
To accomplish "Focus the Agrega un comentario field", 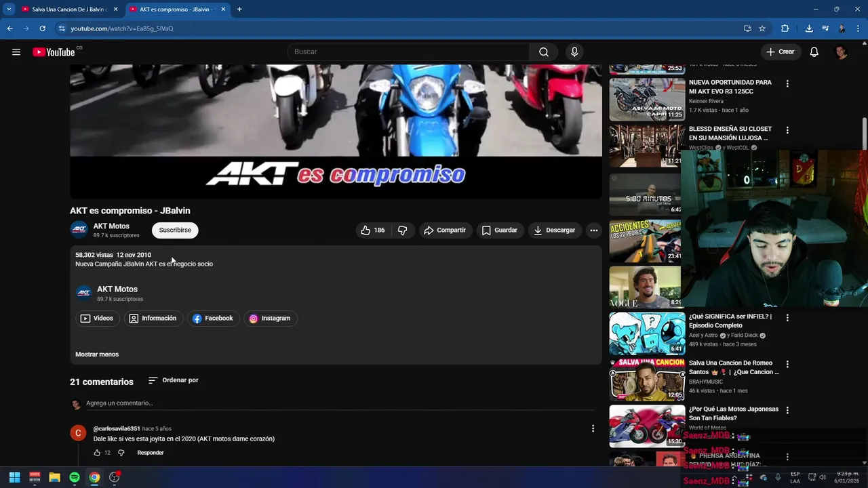I will [x=340, y=403].
